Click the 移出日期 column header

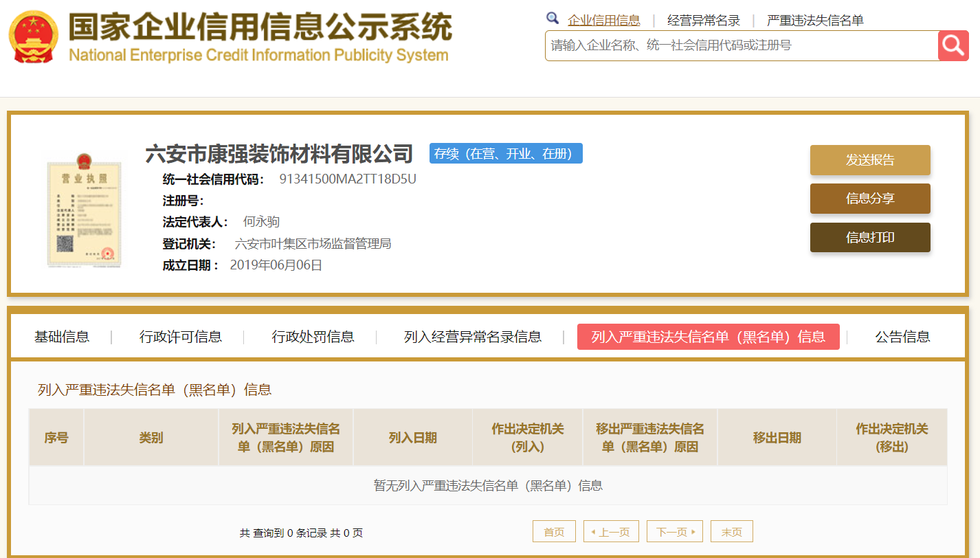pyautogui.click(x=777, y=438)
